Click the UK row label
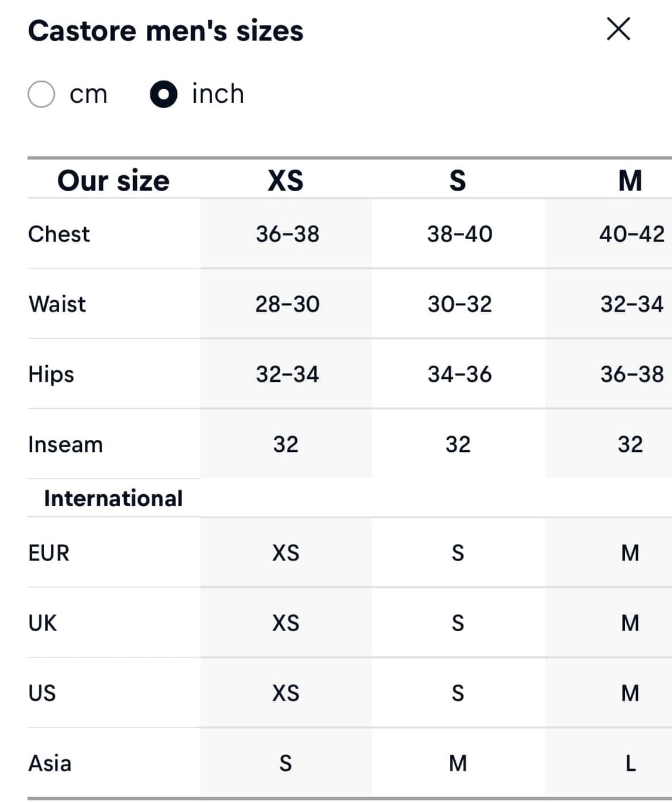This screenshot has width=672, height=802. pyautogui.click(x=42, y=623)
